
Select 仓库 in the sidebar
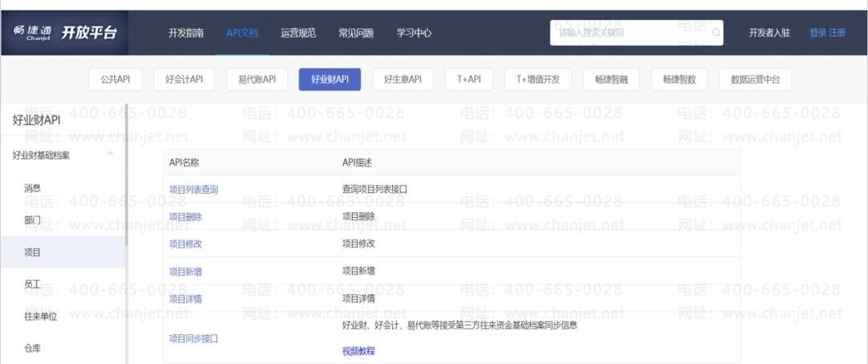point(33,349)
